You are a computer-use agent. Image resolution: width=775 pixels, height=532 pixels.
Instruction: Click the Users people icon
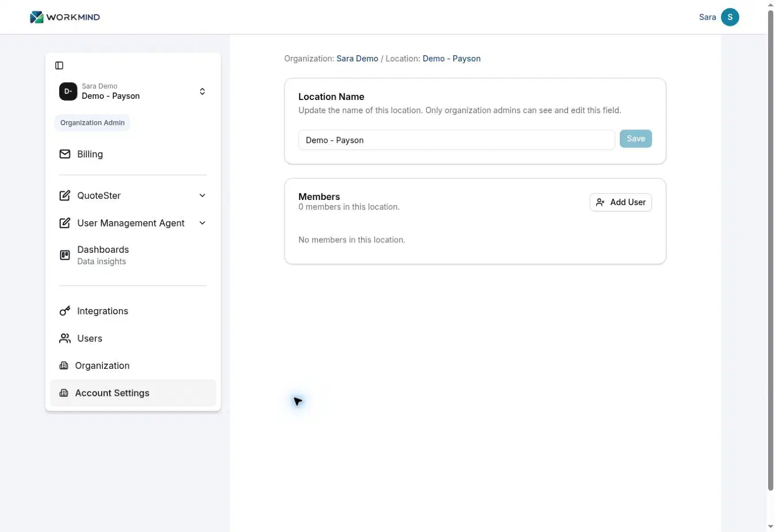point(65,338)
